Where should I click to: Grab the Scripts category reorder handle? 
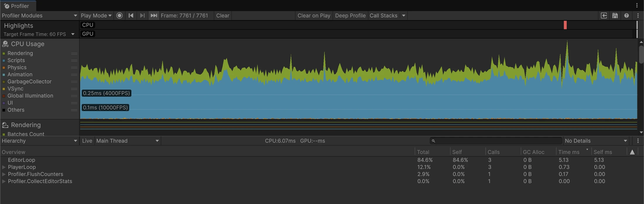(74, 60)
